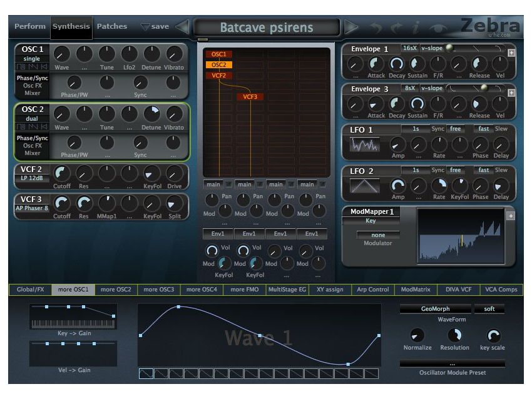The height and width of the screenshot is (399, 532).
Task: Click the redo arrow icon
Action: pyautogui.click(x=396, y=27)
